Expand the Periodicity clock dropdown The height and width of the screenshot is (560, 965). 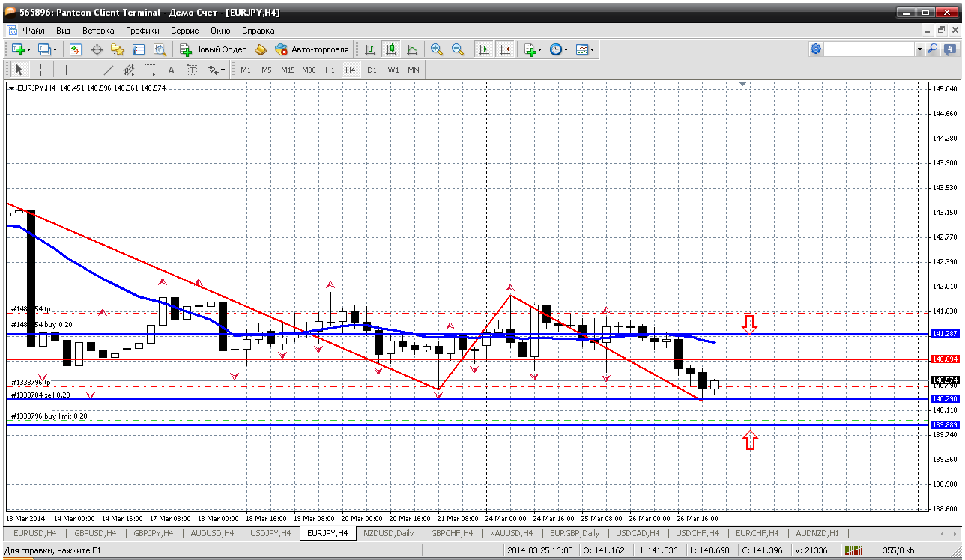566,49
